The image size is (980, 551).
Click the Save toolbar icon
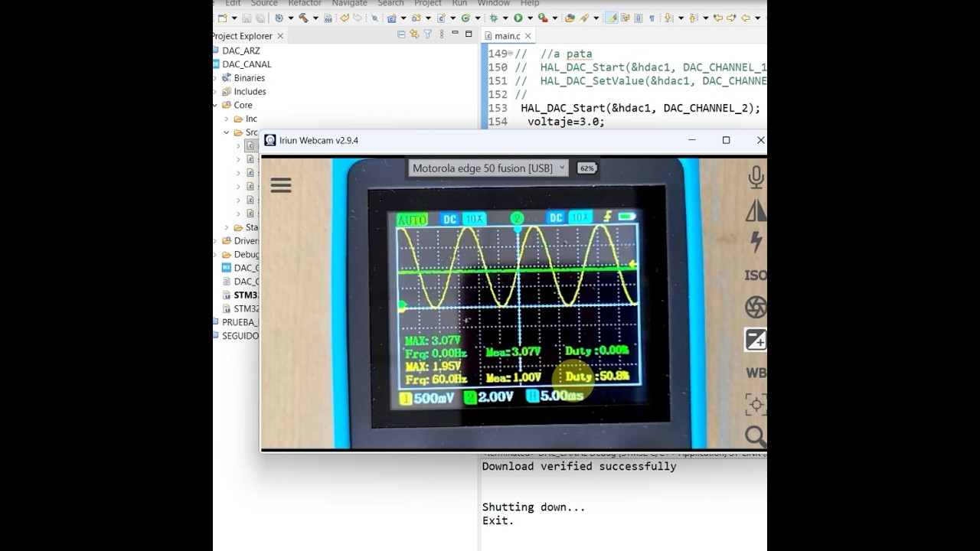coord(247,18)
